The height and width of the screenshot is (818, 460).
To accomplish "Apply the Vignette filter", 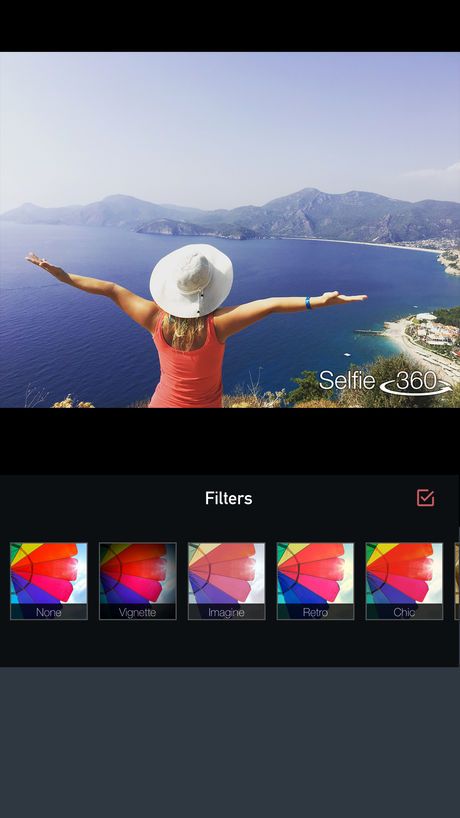I will point(138,581).
